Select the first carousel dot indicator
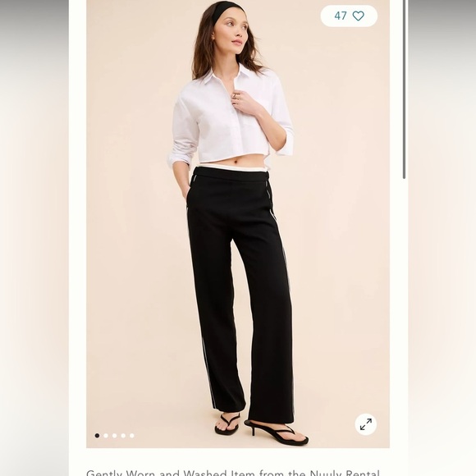The height and width of the screenshot is (476, 476). [x=97, y=436]
